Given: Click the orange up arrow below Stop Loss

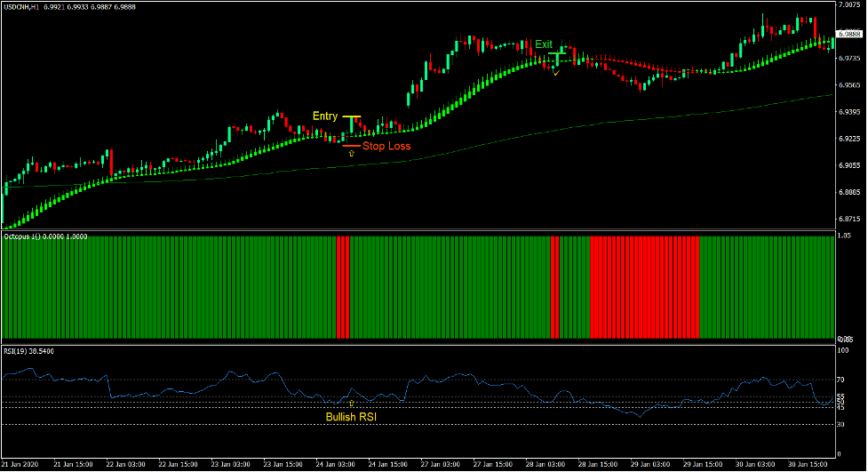Looking at the screenshot, I should 352,154.
